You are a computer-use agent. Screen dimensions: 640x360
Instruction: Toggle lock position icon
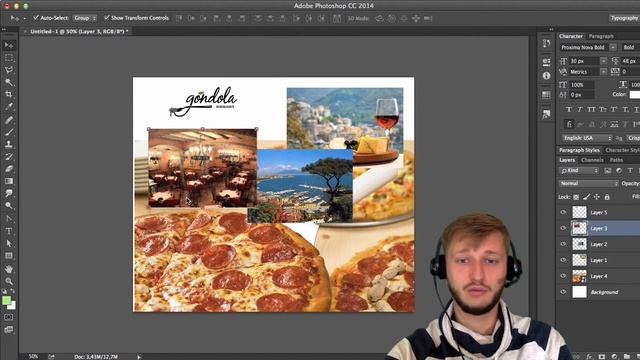(x=597, y=197)
